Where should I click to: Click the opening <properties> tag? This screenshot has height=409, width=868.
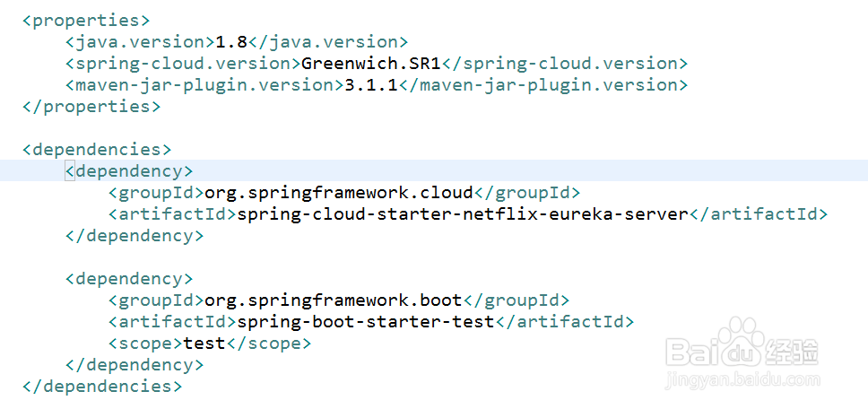86,21
